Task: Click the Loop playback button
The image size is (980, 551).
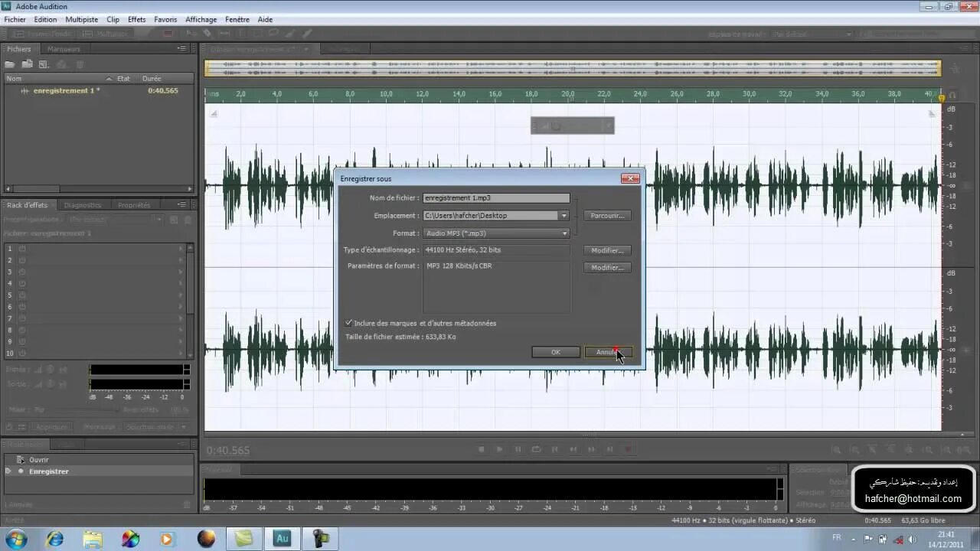Action: pos(536,449)
